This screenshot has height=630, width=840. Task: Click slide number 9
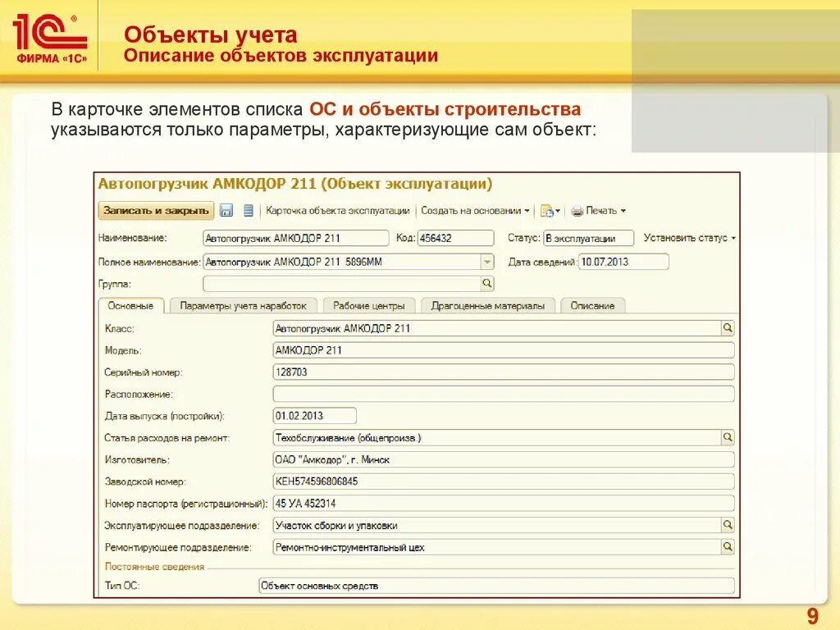[813, 617]
